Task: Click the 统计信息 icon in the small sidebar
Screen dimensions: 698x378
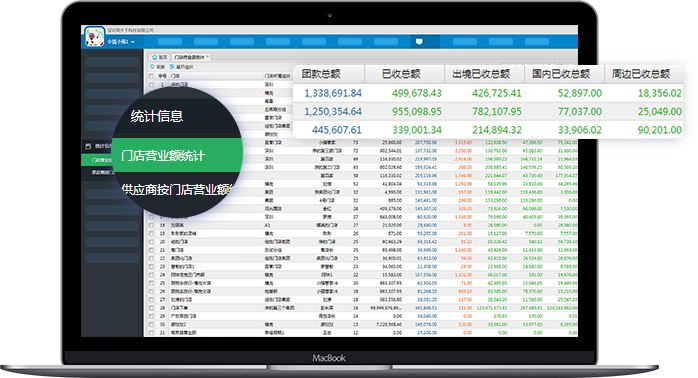Action: coord(88,146)
